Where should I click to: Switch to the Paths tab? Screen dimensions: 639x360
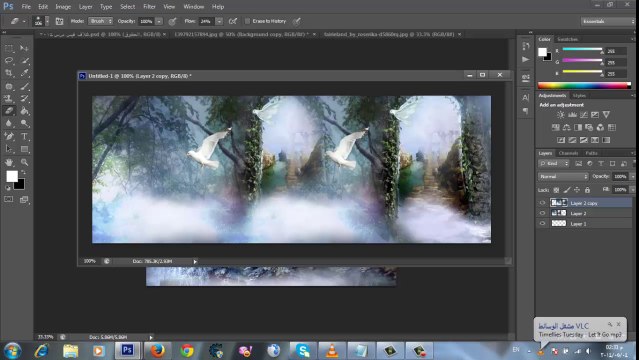pyautogui.click(x=591, y=153)
